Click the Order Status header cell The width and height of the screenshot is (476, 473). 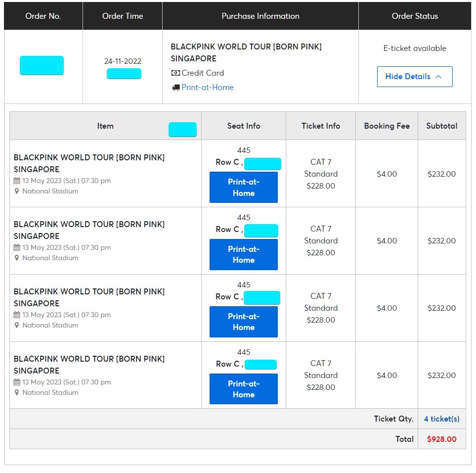[x=415, y=16]
